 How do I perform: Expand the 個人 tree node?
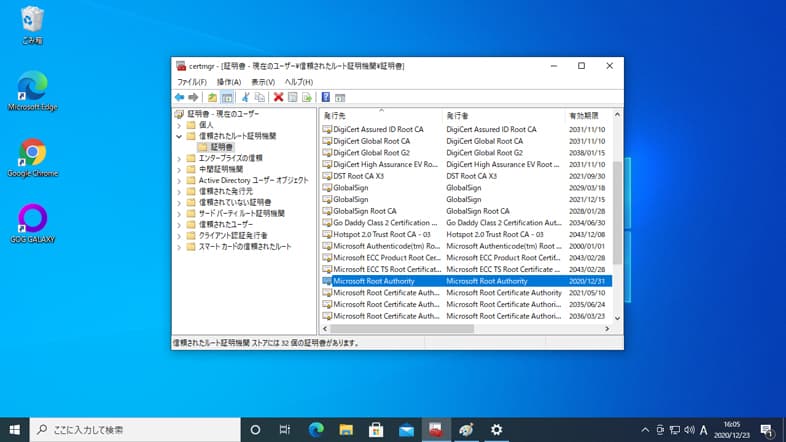click(179, 125)
